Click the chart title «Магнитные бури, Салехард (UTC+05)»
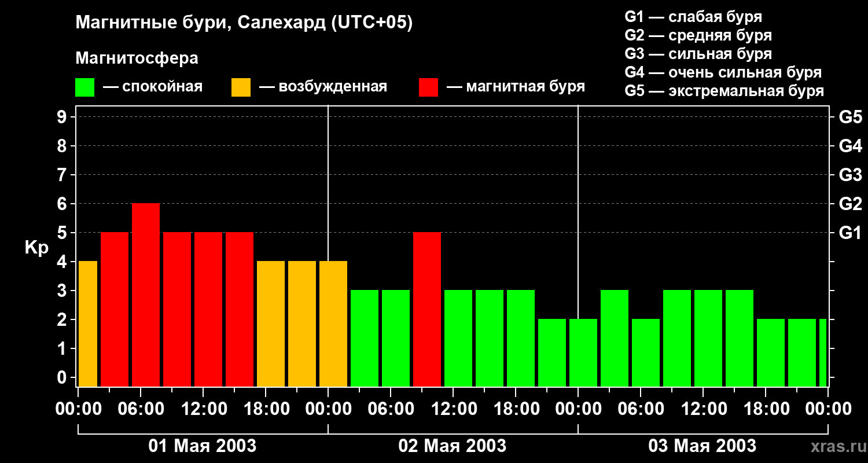 tap(244, 23)
